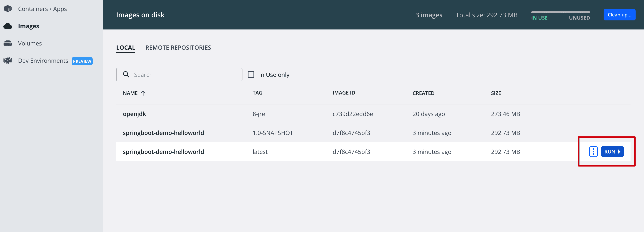
Task: Click the PREVIEW badge next to Dev Environments
Action: coord(82,61)
